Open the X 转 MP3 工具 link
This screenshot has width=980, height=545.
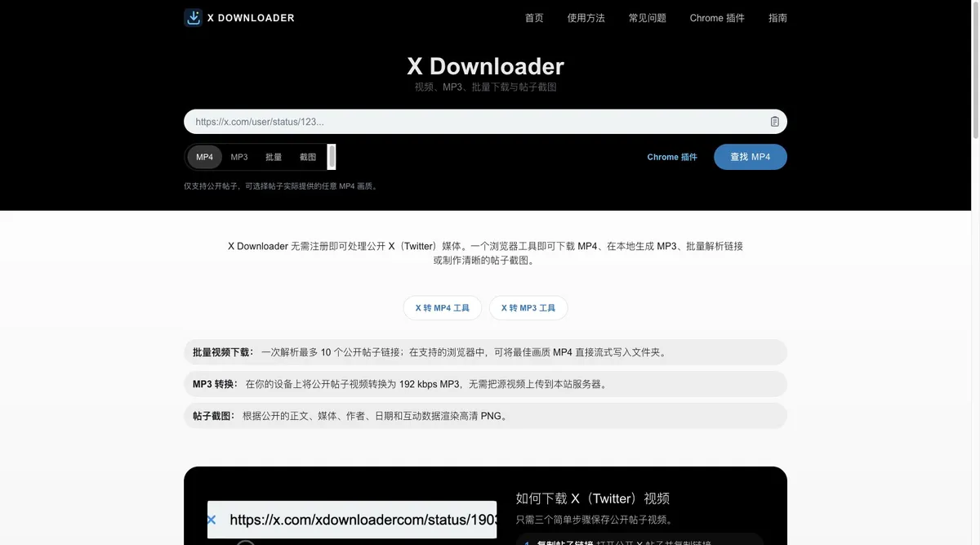(x=528, y=308)
